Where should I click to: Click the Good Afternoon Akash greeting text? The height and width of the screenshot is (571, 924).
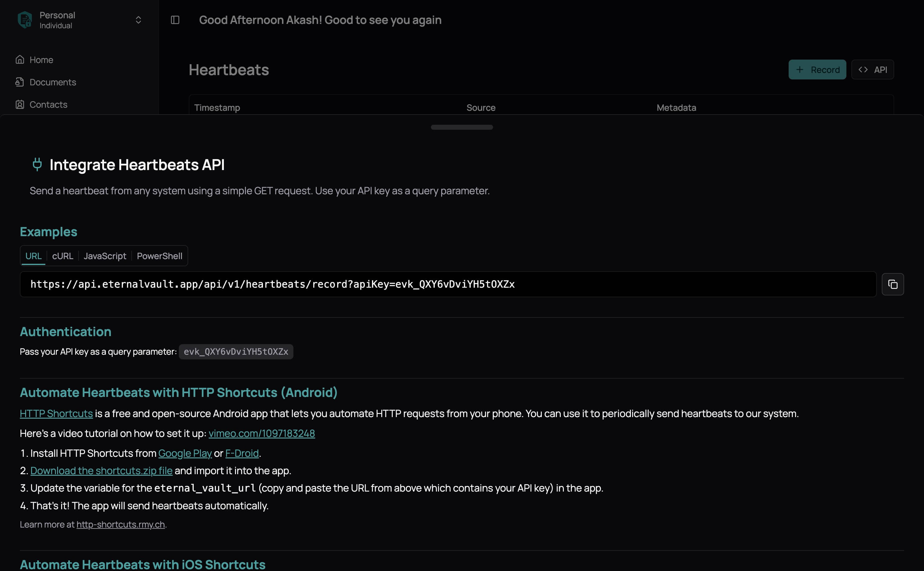coord(320,20)
